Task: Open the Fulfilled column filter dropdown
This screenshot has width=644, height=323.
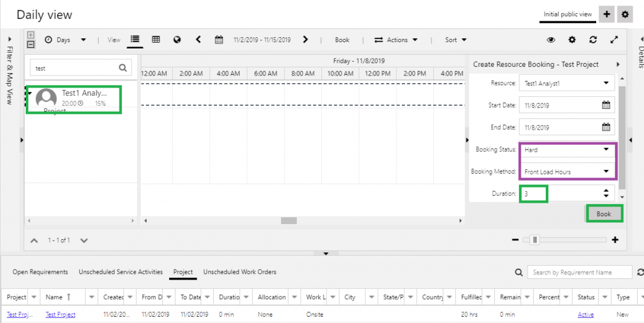Action: [489, 297]
